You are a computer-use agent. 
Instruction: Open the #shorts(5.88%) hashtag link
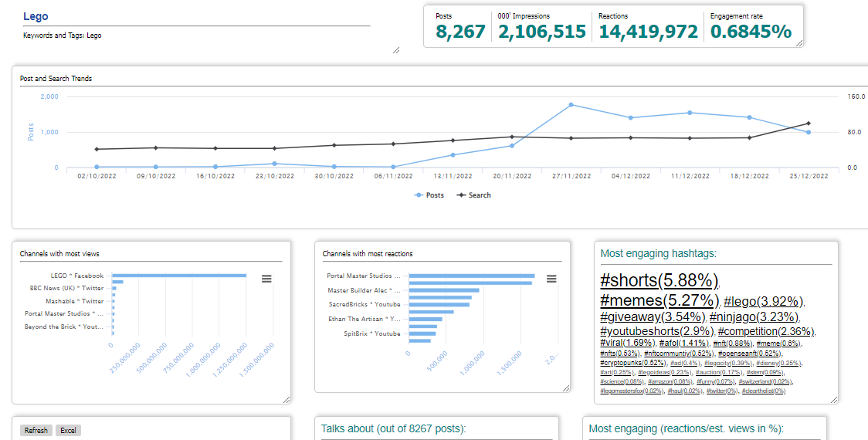coord(659,280)
